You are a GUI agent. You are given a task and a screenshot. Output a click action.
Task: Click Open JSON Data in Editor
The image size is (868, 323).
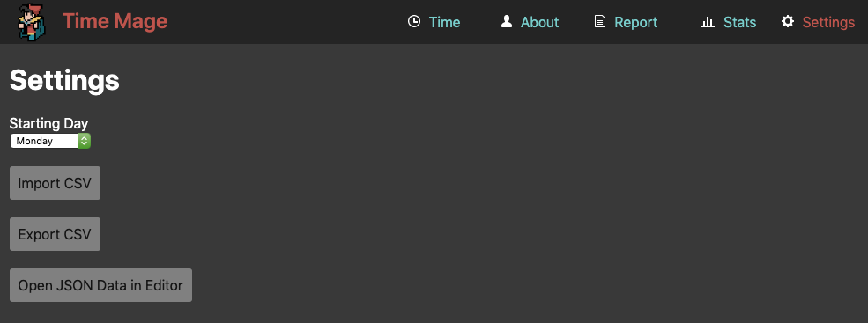click(100, 285)
